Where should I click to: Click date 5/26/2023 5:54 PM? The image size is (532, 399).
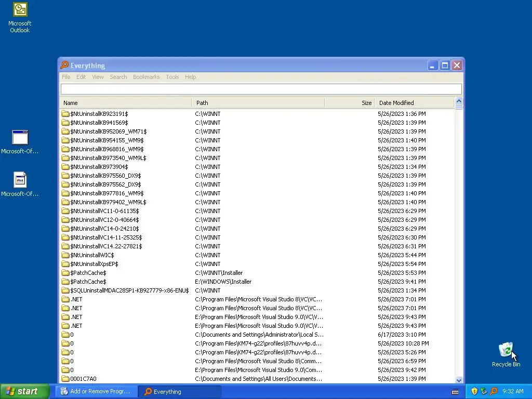[402, 263]
